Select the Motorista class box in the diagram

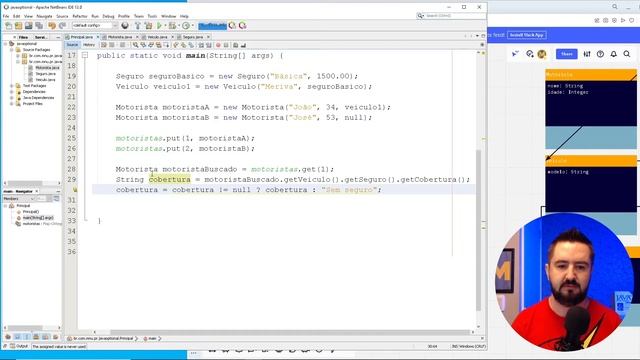591,109
